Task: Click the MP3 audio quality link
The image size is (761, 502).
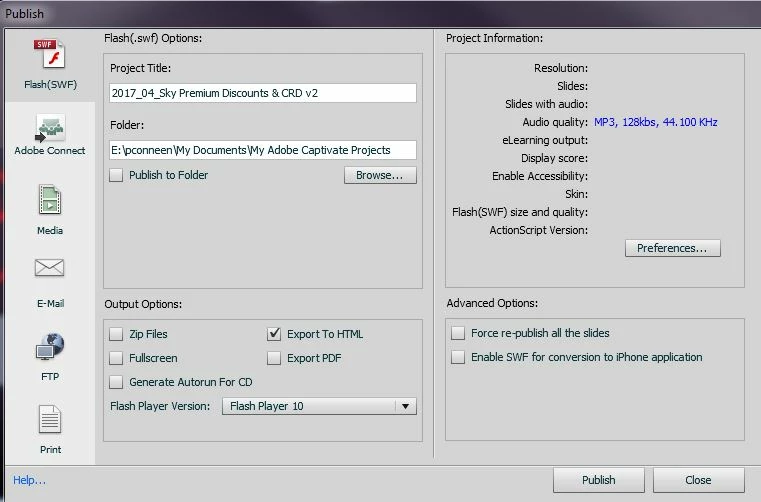Action: 656,122
